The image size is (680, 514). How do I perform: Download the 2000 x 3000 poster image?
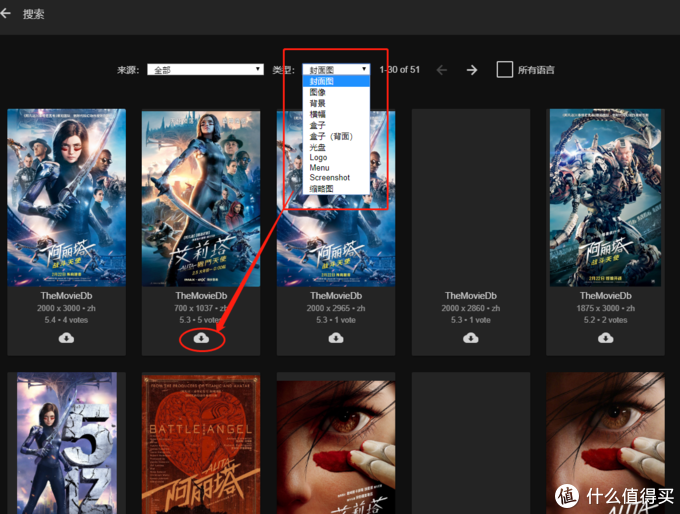click(x=66, y=337)
